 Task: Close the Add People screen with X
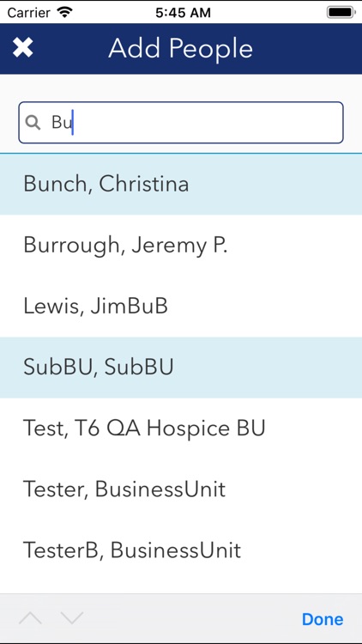point(22,47)
